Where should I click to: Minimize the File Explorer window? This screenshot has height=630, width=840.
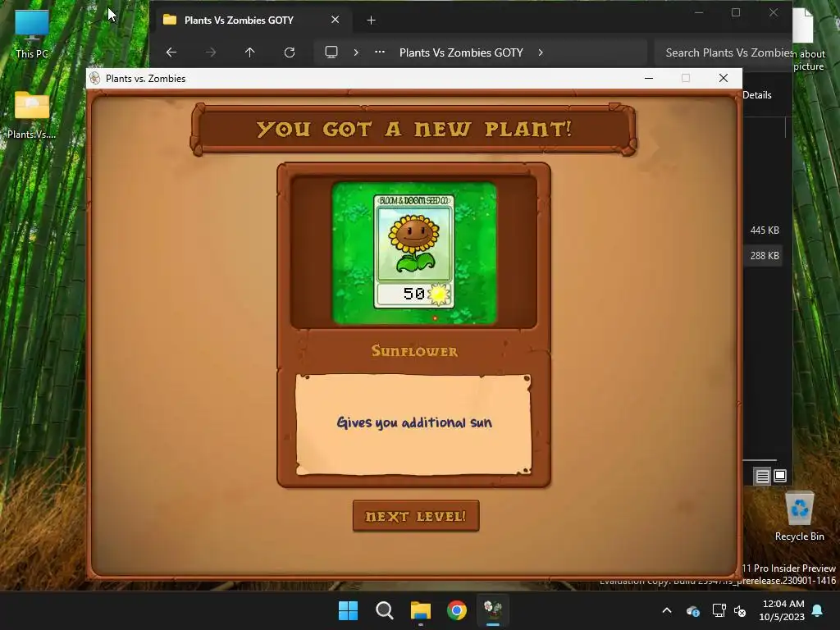[x=699, y=12]
